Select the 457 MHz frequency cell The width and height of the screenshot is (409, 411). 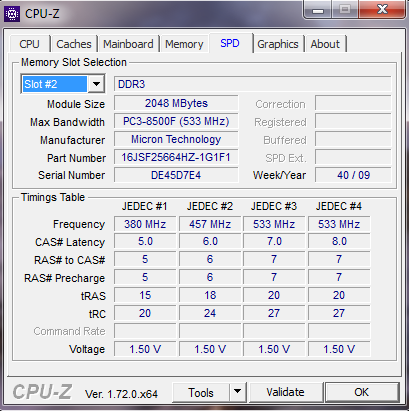pos(210,224)
